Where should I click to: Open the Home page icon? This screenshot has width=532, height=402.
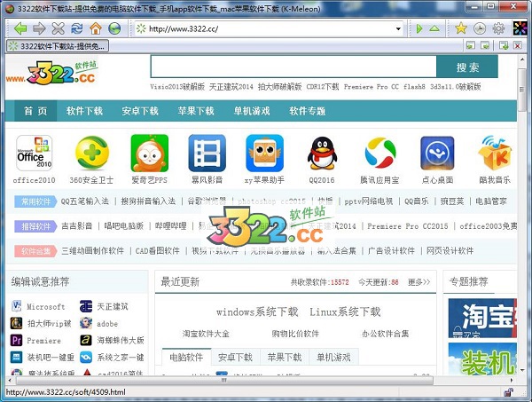pos(96,28)
